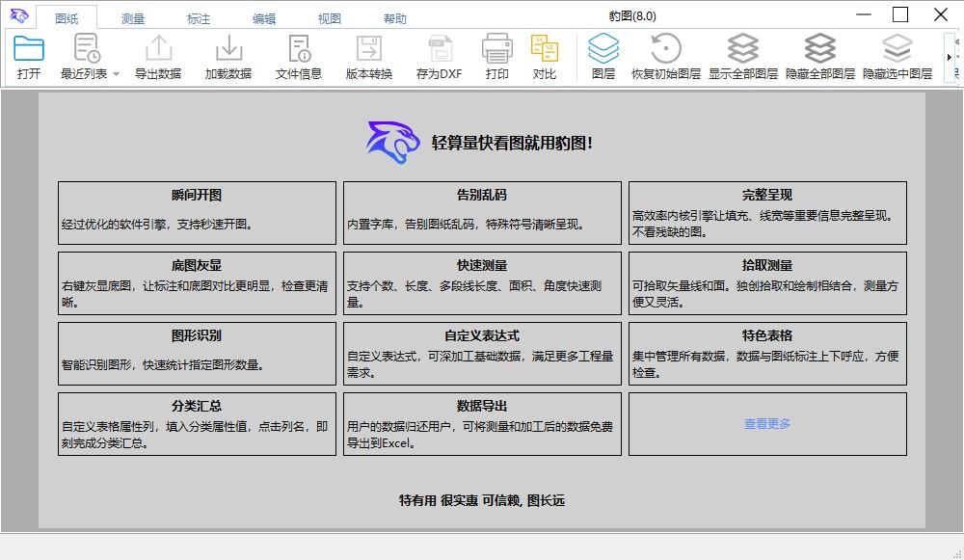Screen dimensions: 964x560
Task: Click 隐藏选中图层 to hide selected layers
Action: pos(897,55)
